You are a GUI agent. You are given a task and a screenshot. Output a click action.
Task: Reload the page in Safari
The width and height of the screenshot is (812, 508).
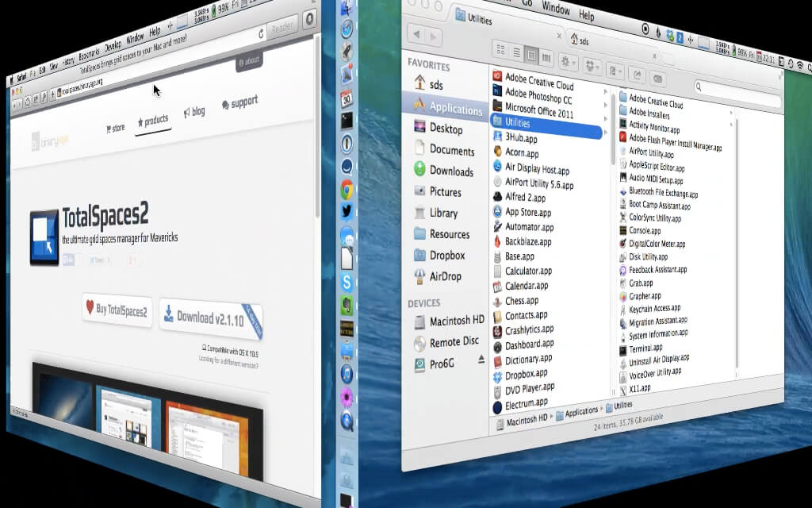coord(260,34)
